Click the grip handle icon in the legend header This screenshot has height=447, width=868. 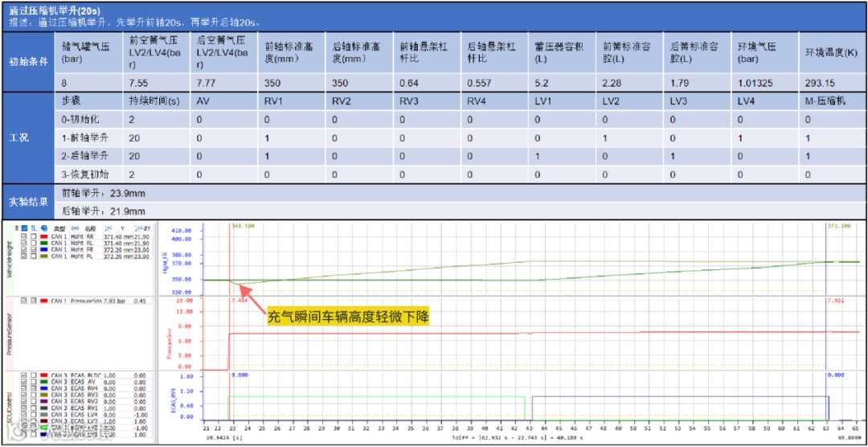coord(17,228)
